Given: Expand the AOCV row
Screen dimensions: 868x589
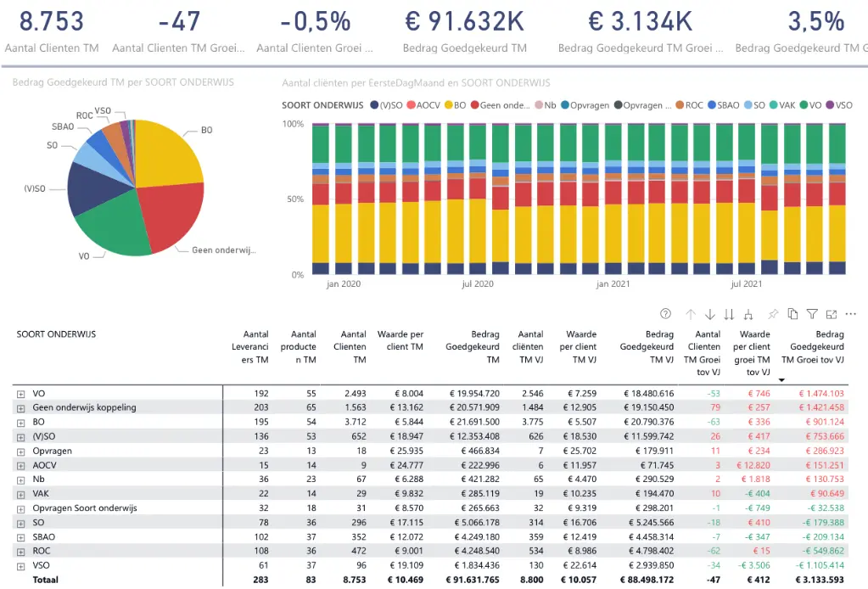Looking at the screenshot, I should point(21,466).
